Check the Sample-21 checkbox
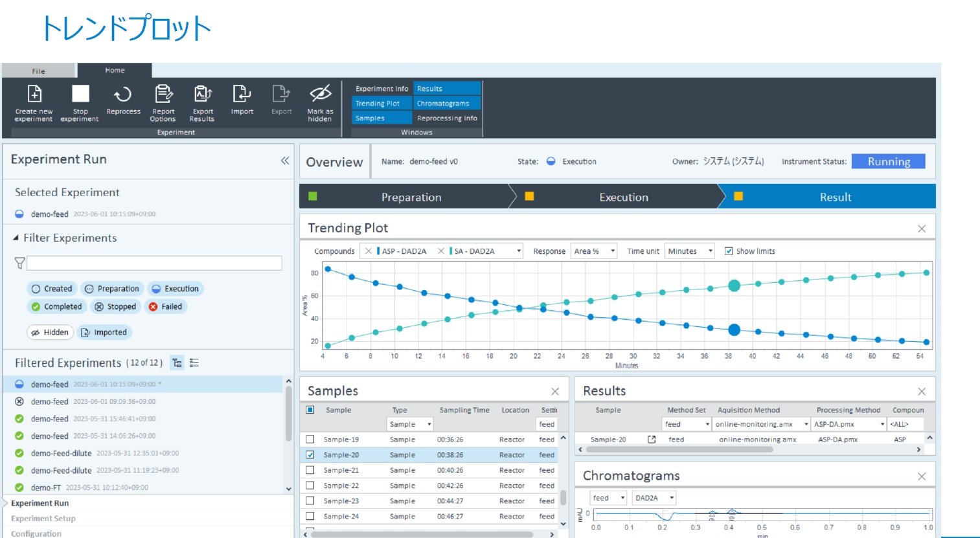 [x=310, y=470]
